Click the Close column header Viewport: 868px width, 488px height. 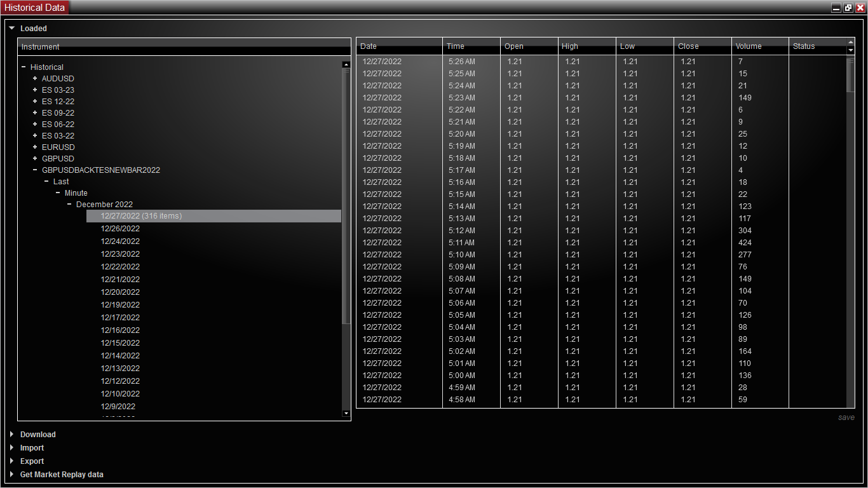(x=703, y=46)
